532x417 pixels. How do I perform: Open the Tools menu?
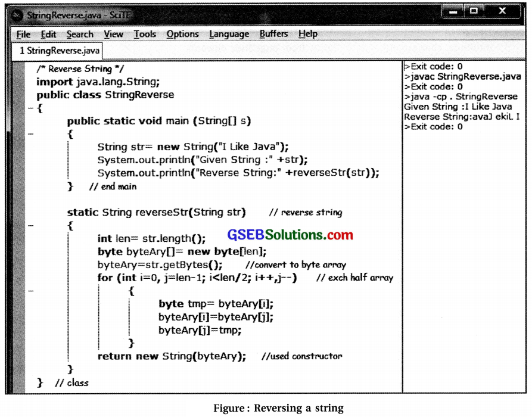point(144,34)
